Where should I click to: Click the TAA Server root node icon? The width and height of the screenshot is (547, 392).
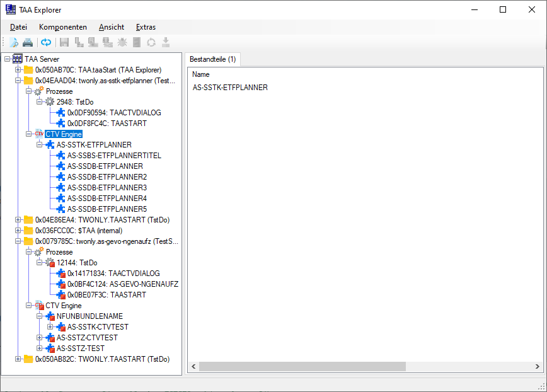tap(18, 59)
